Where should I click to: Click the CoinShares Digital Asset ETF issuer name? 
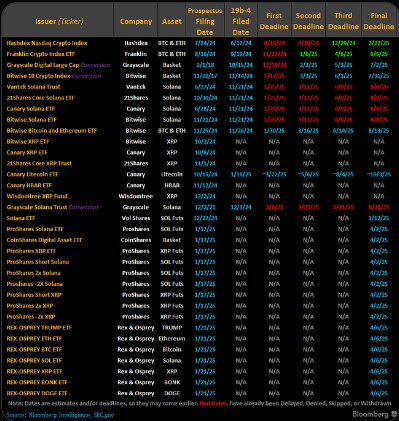pos(44,240)
